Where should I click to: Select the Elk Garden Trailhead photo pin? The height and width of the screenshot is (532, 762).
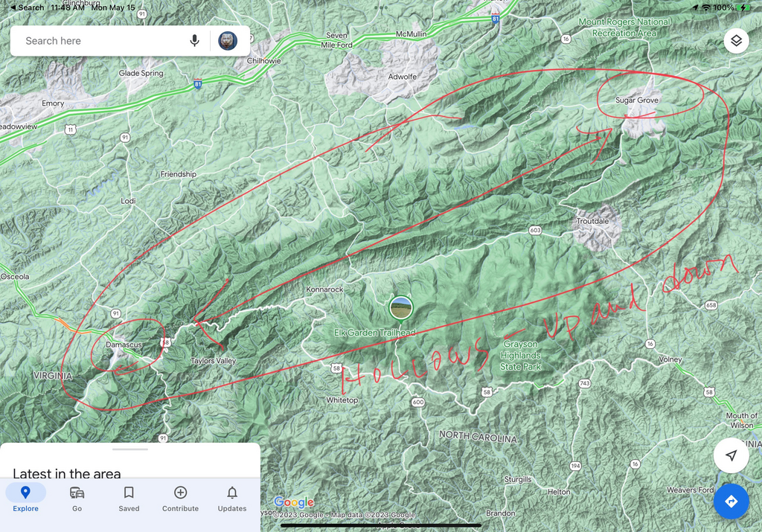click(x=400, y=306)
